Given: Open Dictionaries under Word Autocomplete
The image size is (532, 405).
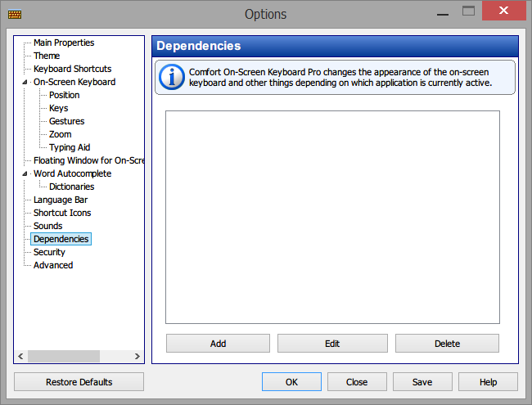Looking at the screenshot, I should (x=71, y=187).
